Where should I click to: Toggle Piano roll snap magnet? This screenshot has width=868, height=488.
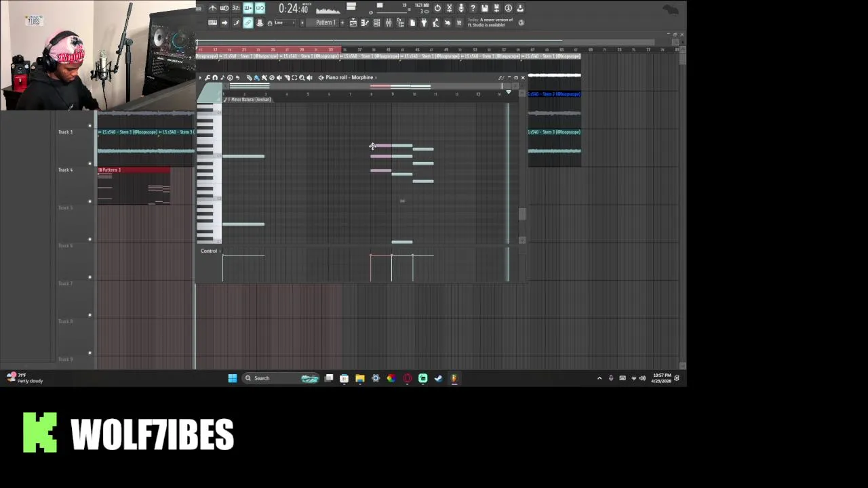point(215,77)
